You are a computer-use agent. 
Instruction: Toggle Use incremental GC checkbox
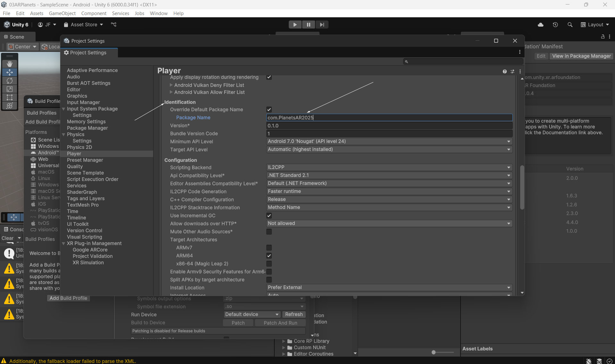[x=269, y=216]
